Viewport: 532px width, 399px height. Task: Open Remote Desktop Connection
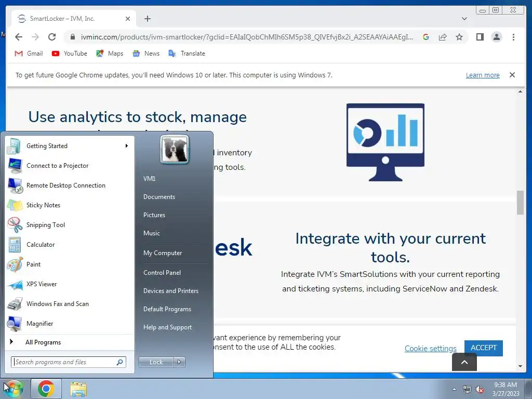pos(70,185)
